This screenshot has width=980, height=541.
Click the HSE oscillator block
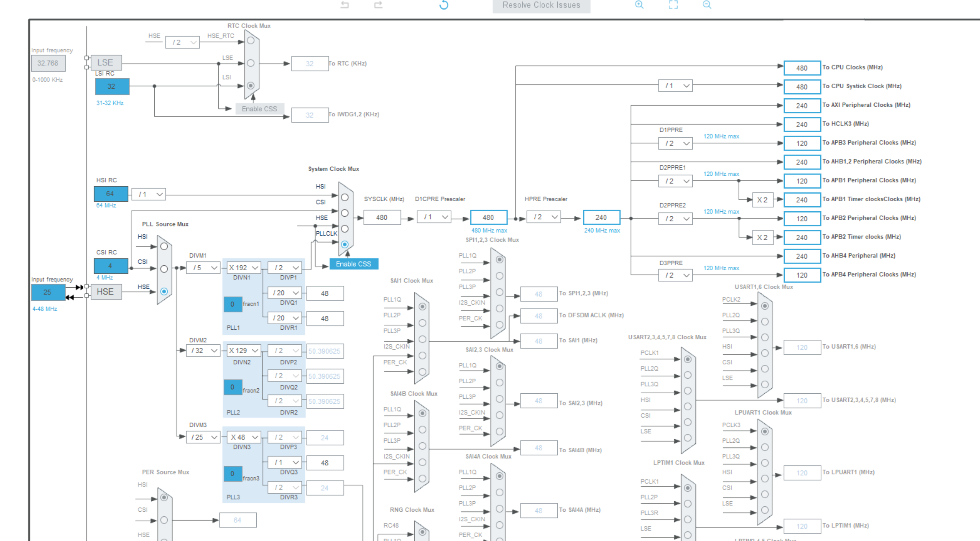(106, 292)
